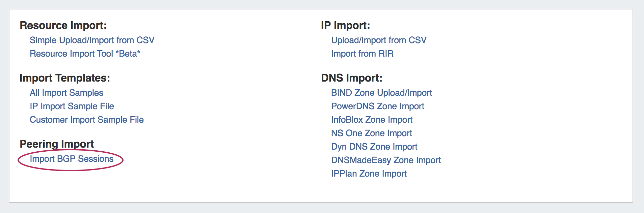Click the DNS Import heading
The width and height of the screenshot is (644, 213).
point(351,78)
